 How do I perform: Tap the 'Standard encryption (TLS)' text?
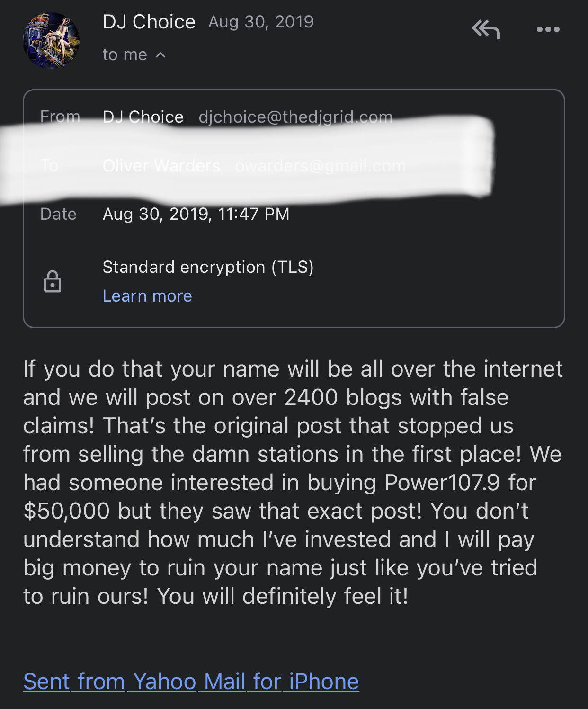click(x=208, y=267)
